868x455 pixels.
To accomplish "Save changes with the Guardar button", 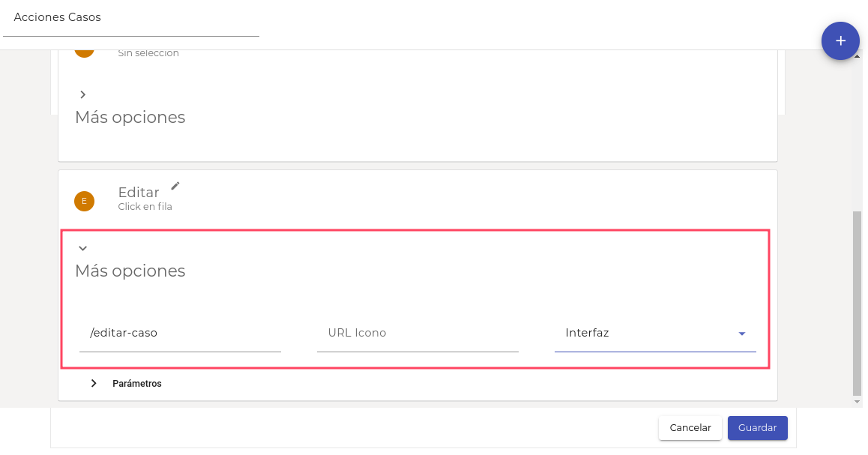I will point(757,427).
